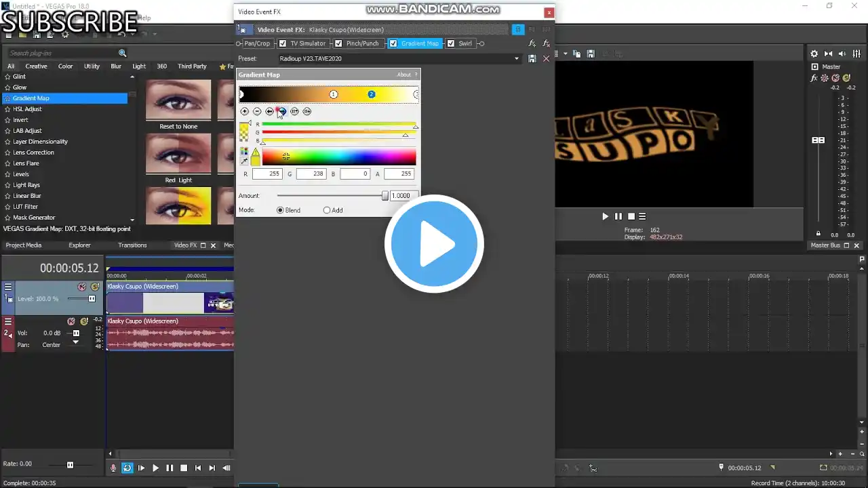The image size is (868, 488).
Task: Arm recording with microphone icon
Action: coord(113,468)
